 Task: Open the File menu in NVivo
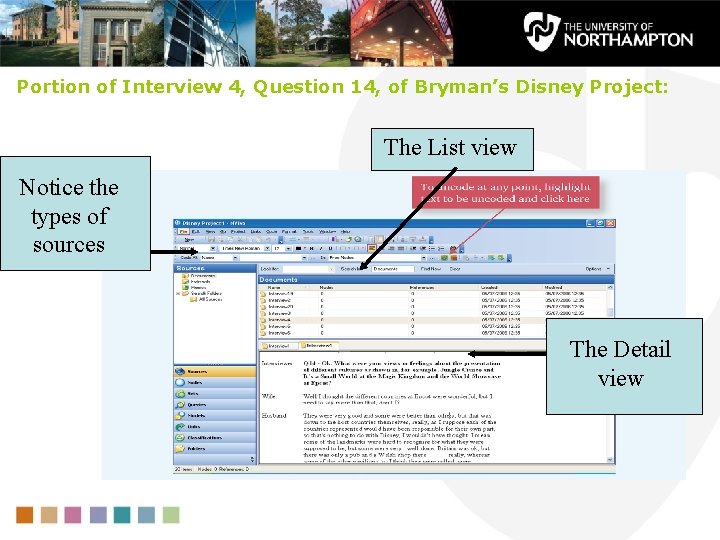coord(184,231)
